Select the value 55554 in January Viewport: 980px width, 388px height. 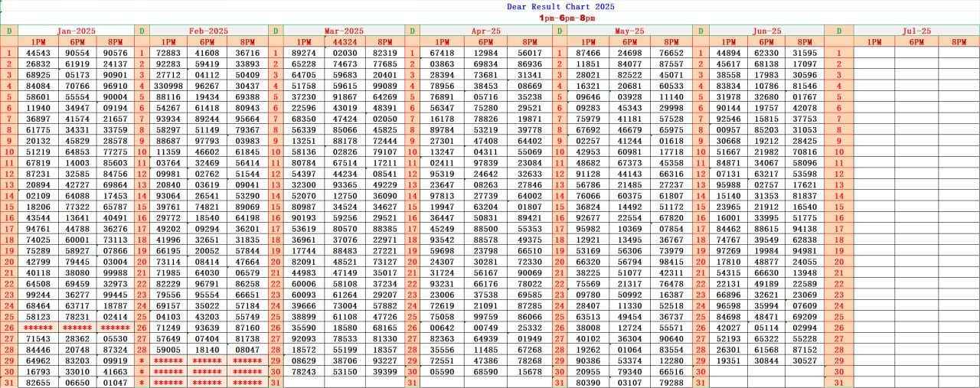(x=77, y=97)
